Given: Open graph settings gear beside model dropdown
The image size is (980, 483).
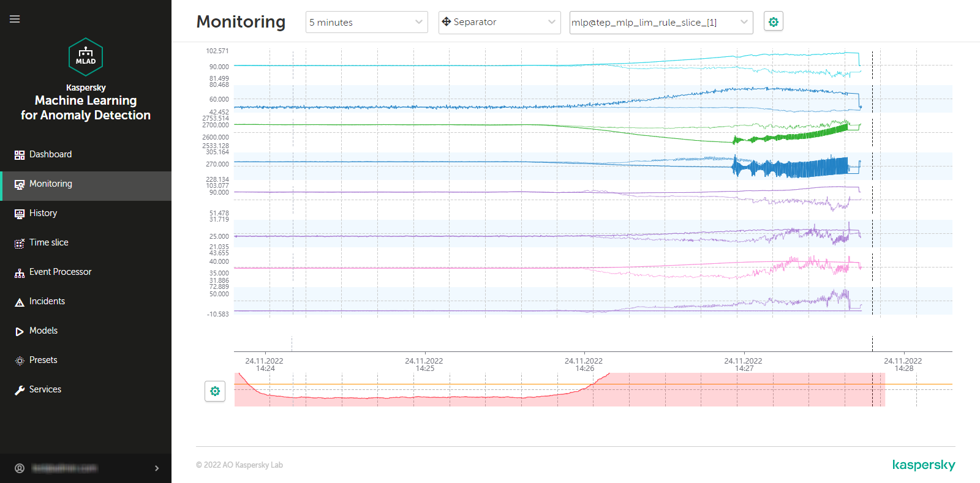Looking at the screenshot, I should (x=774, y=22).
